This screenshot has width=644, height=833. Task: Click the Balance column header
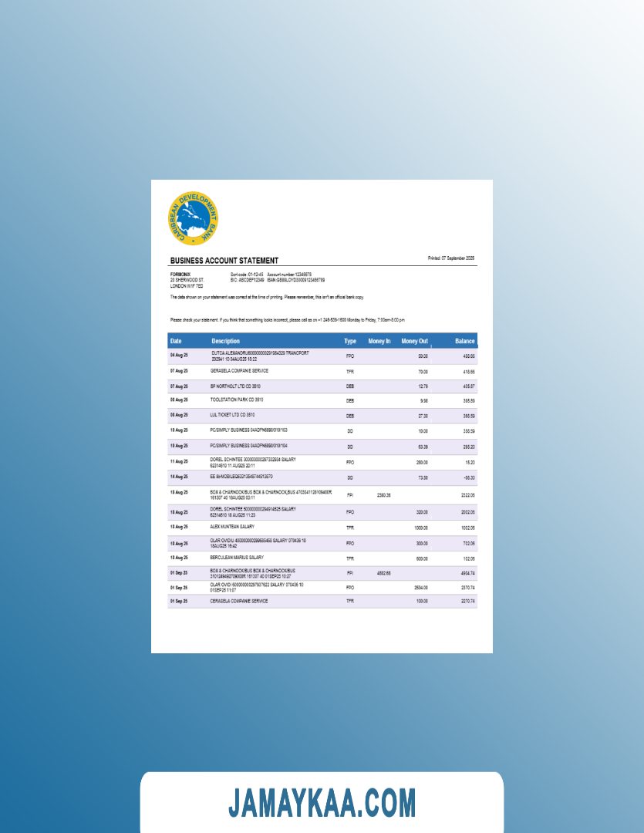coord(465,341)
